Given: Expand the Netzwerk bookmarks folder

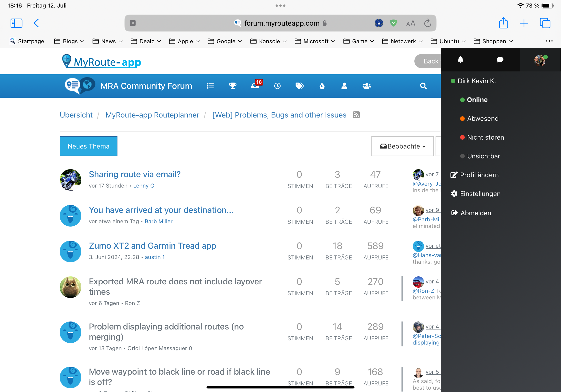Looking at the screenshot, I should (402, 41).
